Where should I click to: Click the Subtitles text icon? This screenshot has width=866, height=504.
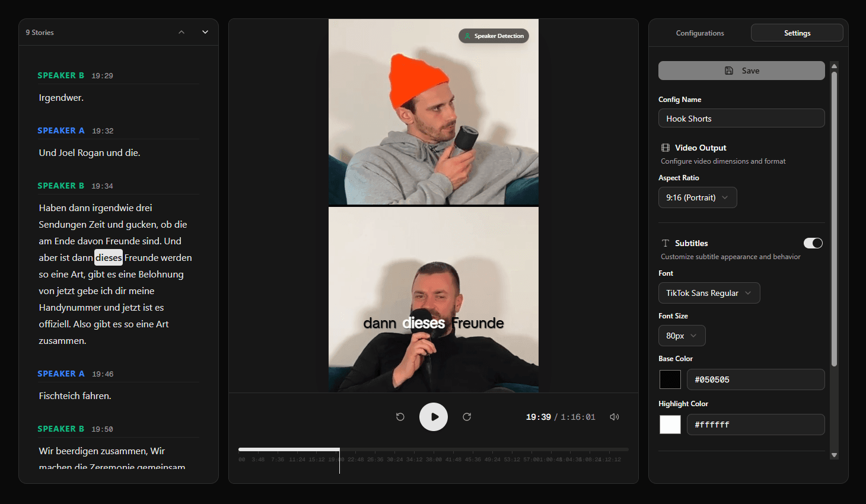click(666, 243)
